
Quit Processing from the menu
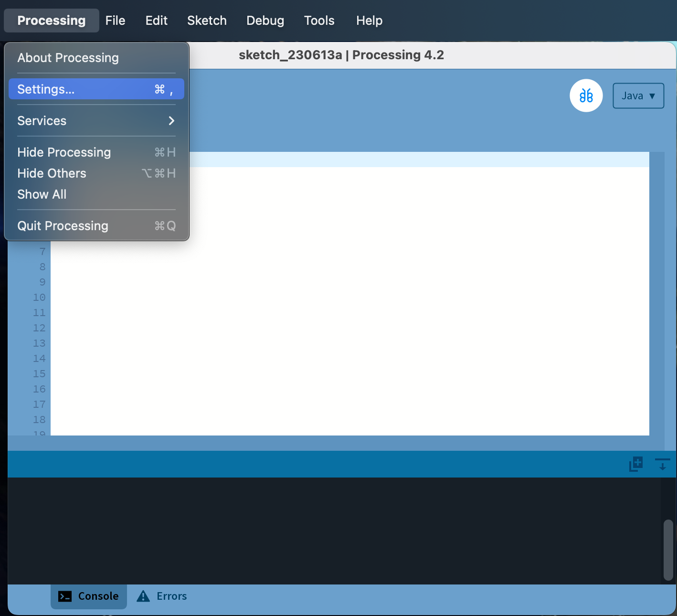pos(63,226)
